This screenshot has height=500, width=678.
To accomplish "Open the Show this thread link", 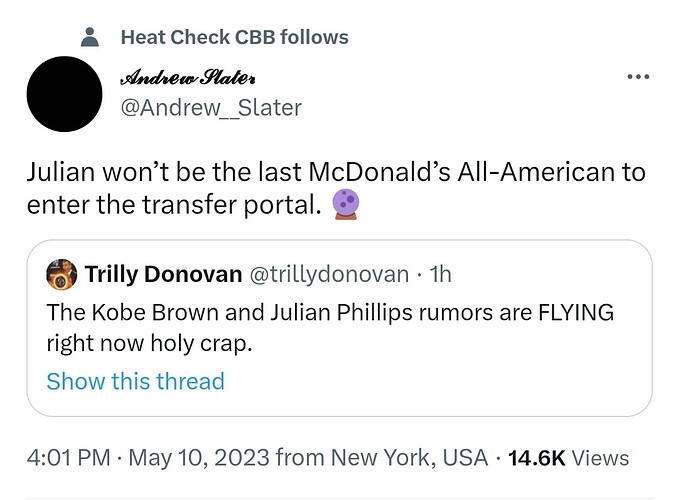I will [136, 381].
